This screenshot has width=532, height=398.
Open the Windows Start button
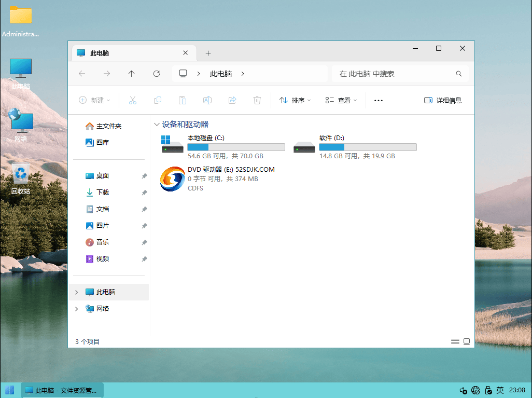click(10, 390)
